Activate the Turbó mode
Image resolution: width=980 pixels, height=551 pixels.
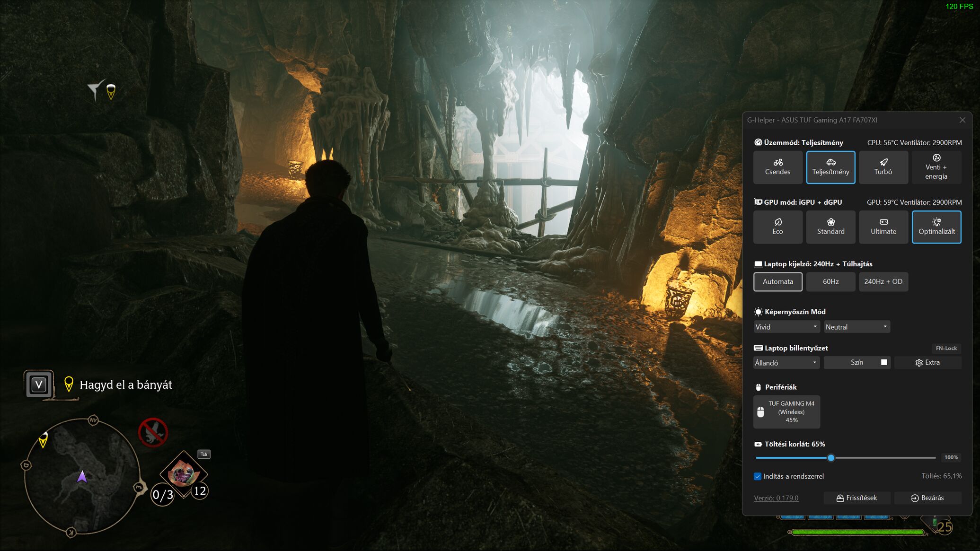click(x=883, y=167)
